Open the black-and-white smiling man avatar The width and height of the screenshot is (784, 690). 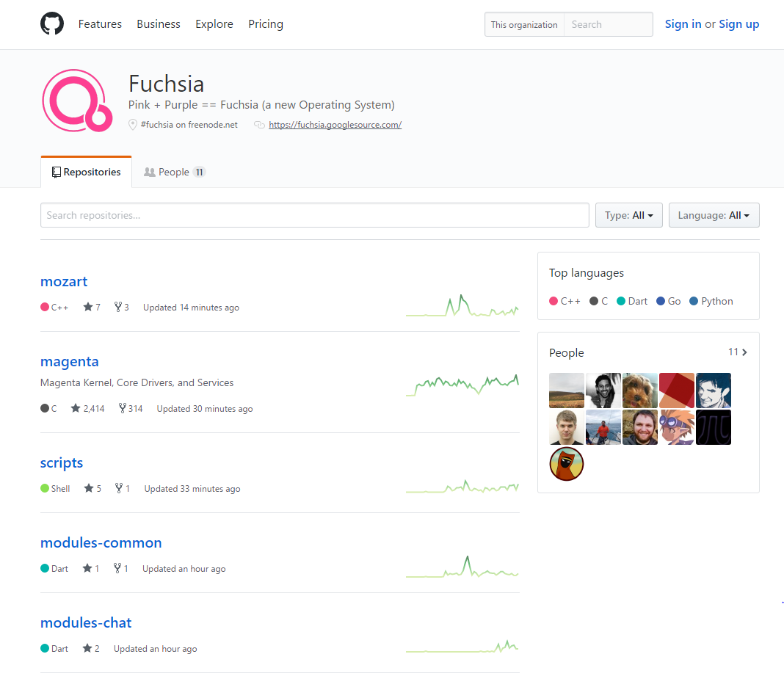coord(603,391)
